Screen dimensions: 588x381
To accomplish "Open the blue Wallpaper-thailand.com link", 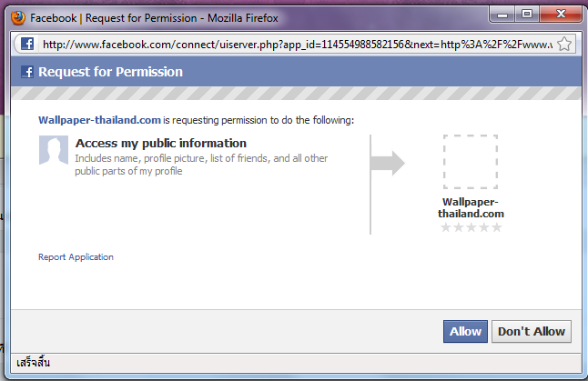I will [99, 120].
